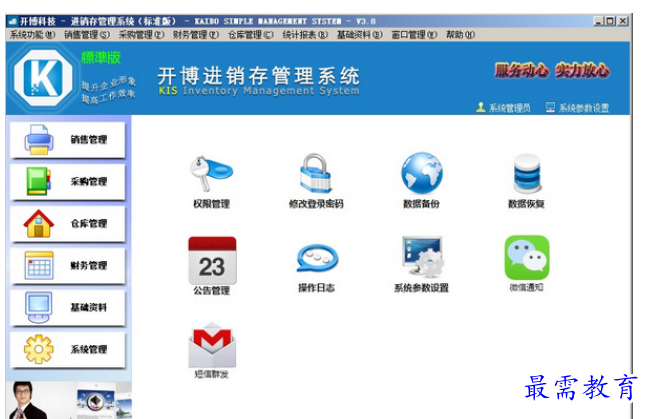Maximize the Kaibo window

coord(611,21)
